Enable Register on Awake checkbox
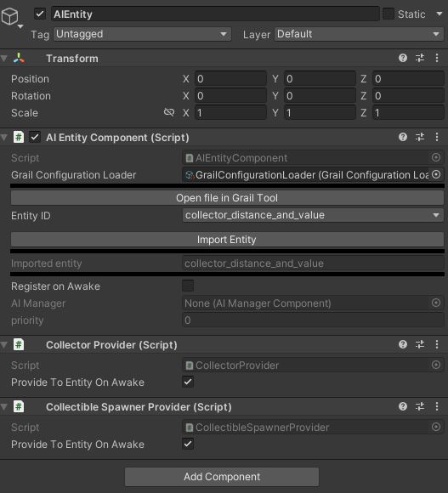The height and width of the screenshot is (493, 448). (188, 286)
